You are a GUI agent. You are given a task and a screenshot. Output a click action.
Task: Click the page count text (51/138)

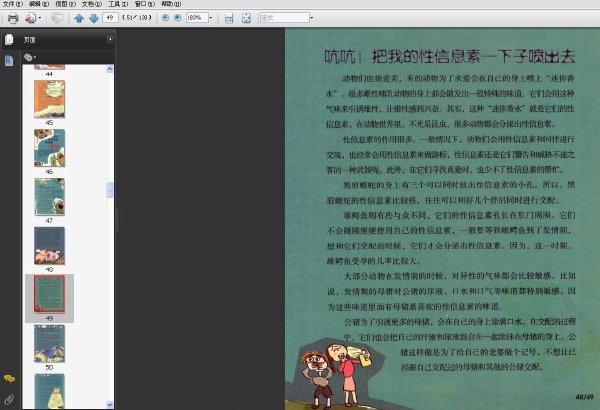(137, 18)
